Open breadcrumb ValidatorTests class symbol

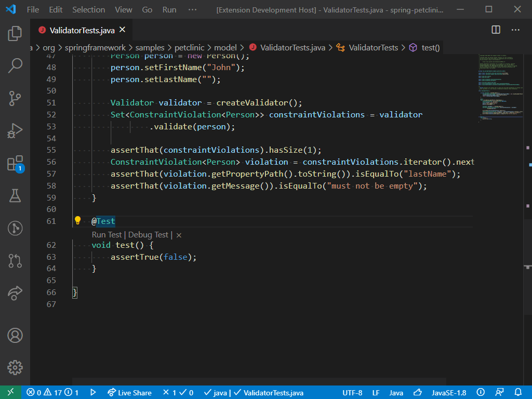(x=367, y=47)
